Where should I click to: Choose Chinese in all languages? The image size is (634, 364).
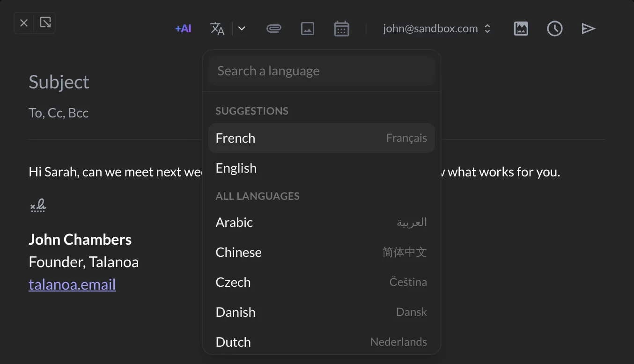coord(322,252)
